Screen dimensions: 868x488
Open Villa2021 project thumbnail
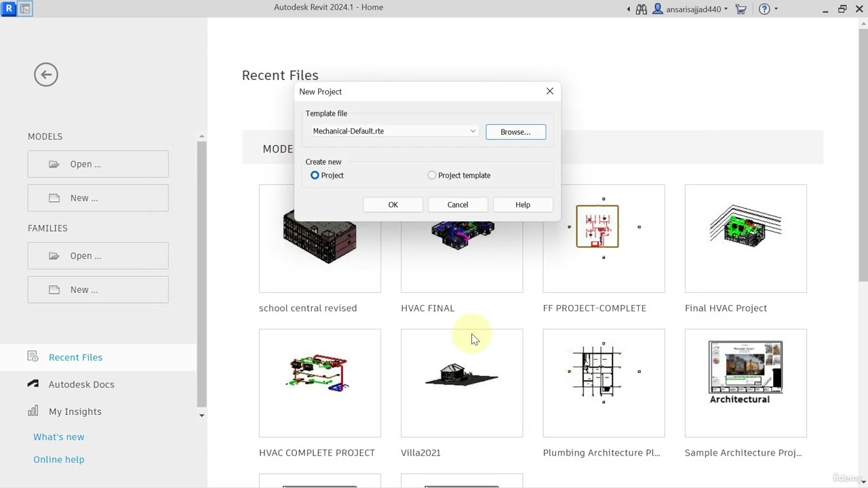[462, 383]
